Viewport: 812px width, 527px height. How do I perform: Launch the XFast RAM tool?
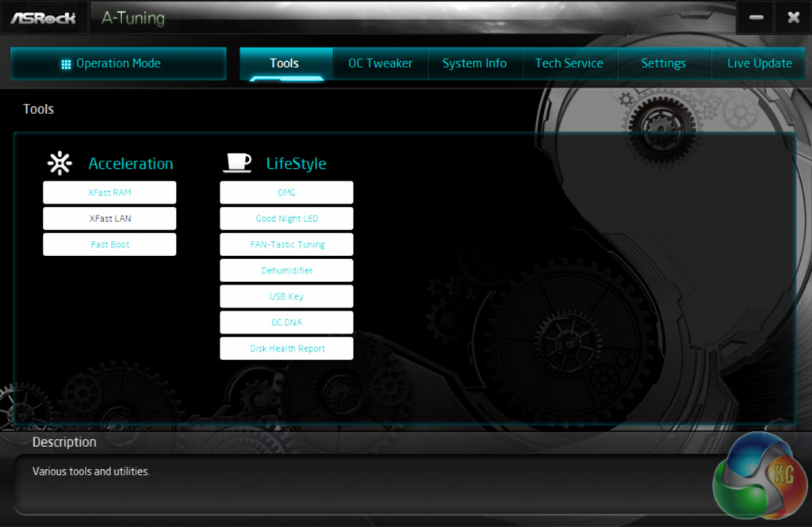pos(109,193)
